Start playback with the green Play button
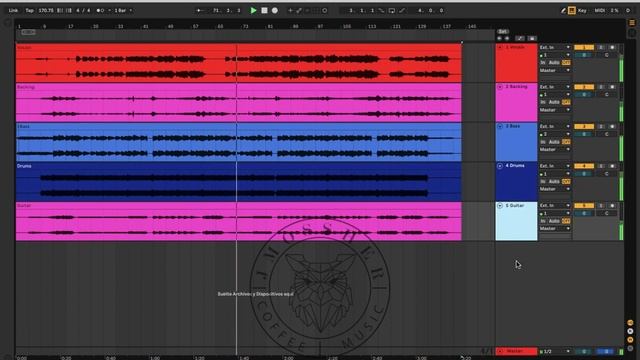Viewport: 640px width, 360px height. (x=253, y=11)
